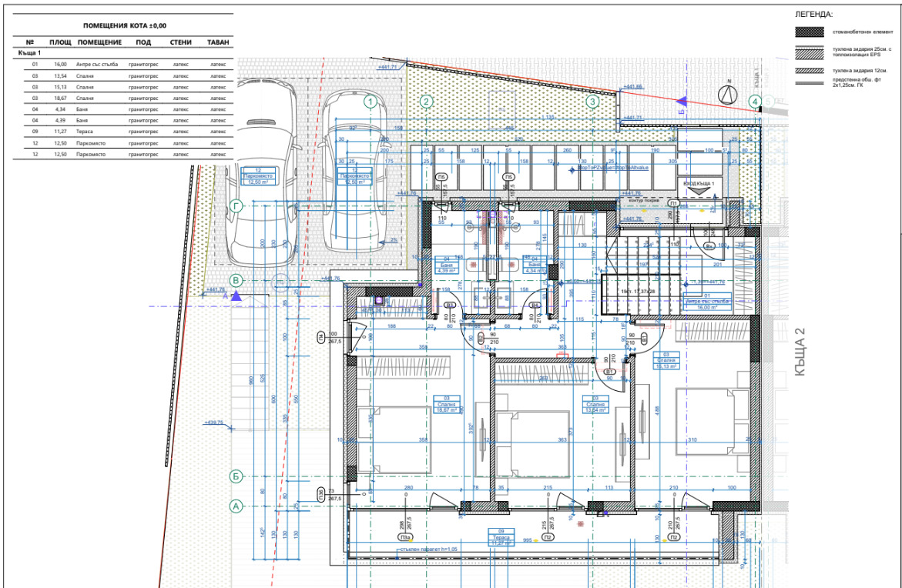This screenshot has width=902, height=588.
Task: Select door tag П1 at the entrance
Action: pyautogui.click(x=674, y=204)
